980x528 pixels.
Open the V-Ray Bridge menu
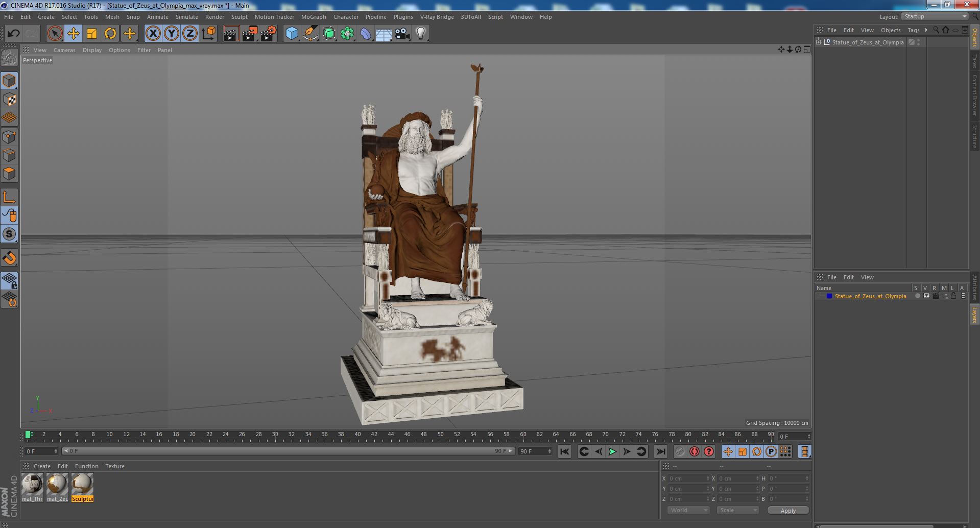[x=437, y=17]
